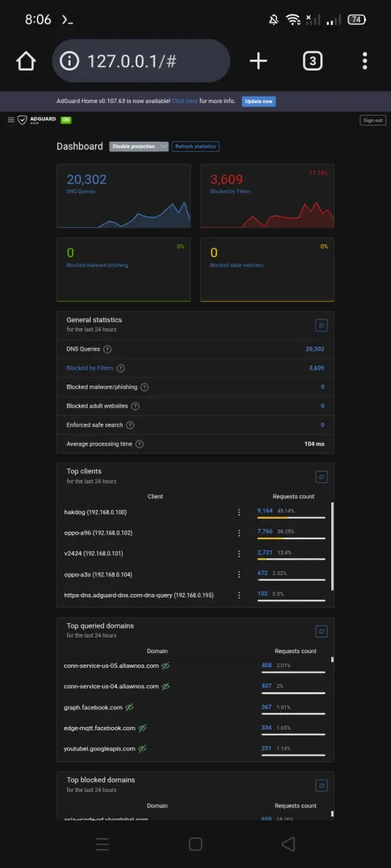This screenshot has width=391, height=868.
Task: Show help for Blocked malware/phishing statistic
Action: point(145,387)
